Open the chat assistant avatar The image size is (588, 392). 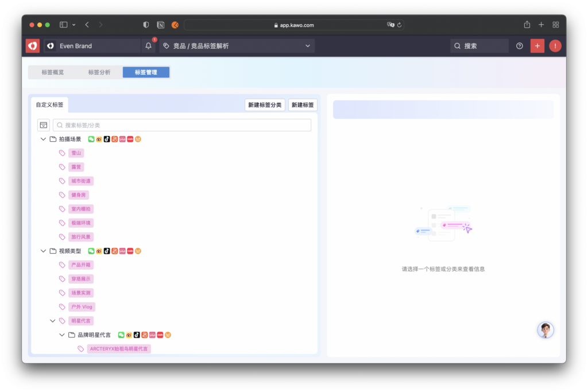coord(545,330)
